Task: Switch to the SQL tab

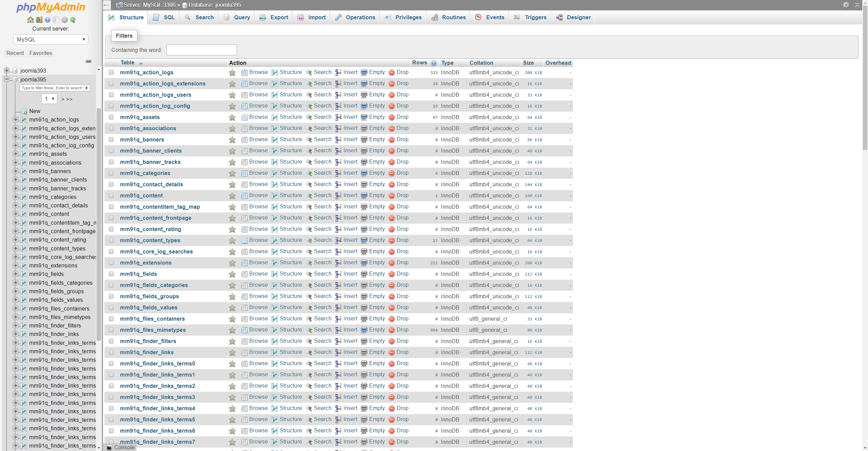Action: (x=164, y=17)
